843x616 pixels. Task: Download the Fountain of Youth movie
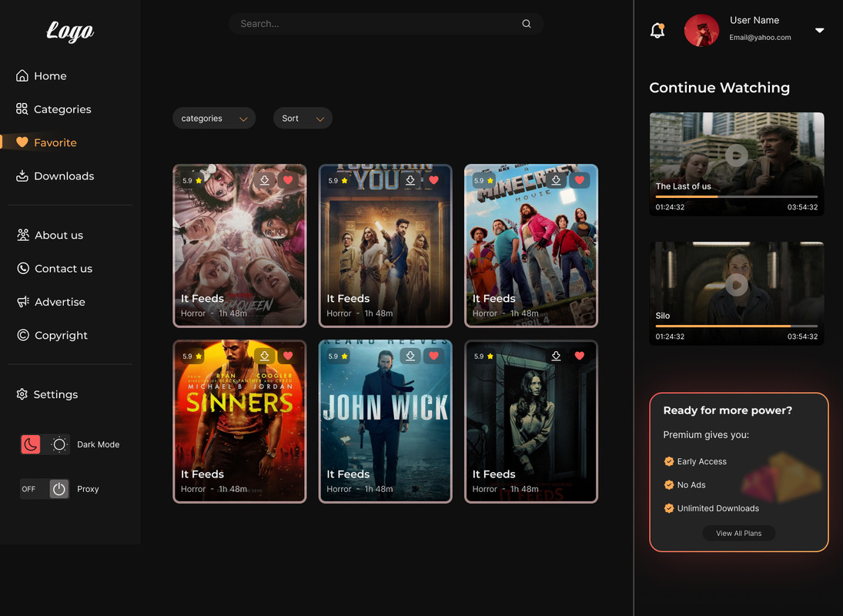point(410,180)
